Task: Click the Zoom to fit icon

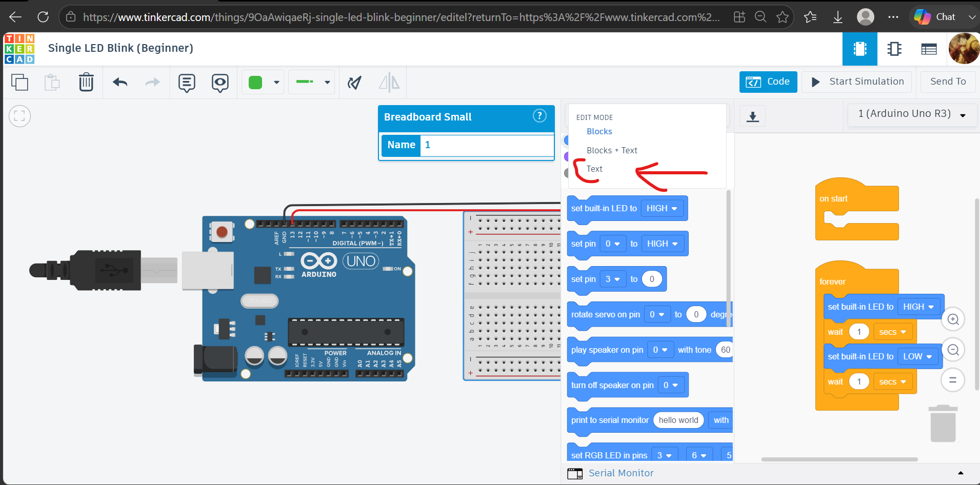Action: pos(19,116)
